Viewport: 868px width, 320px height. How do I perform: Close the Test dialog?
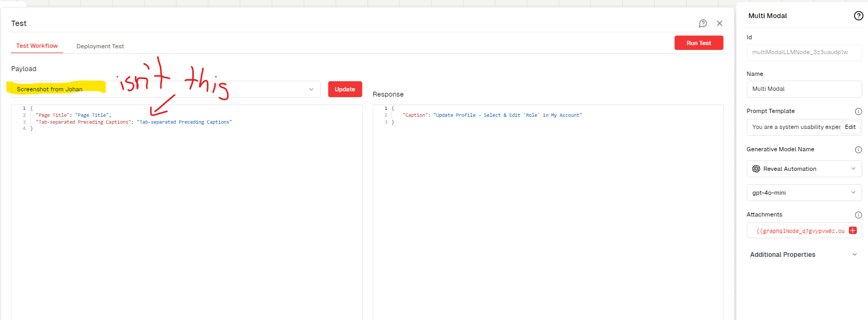click(x=719, y=23)
